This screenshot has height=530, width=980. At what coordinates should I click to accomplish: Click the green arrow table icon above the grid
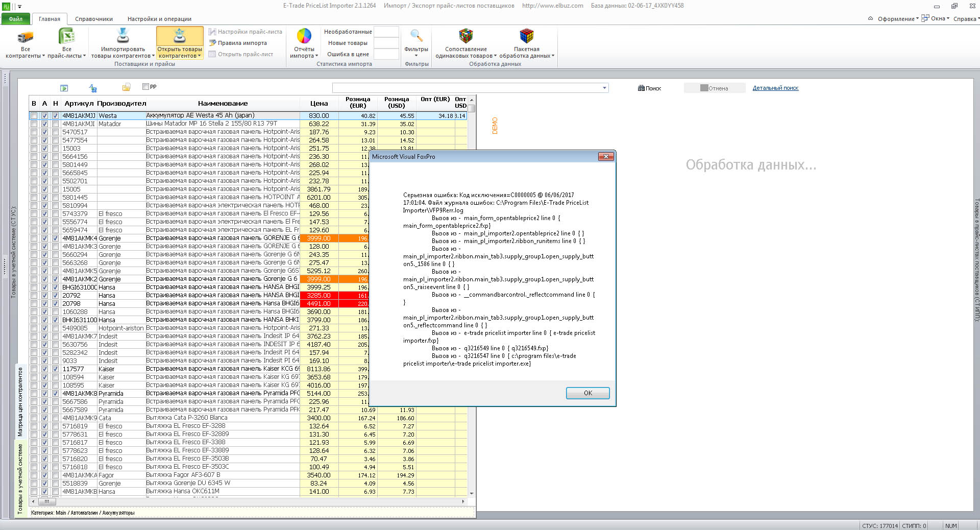64,88
